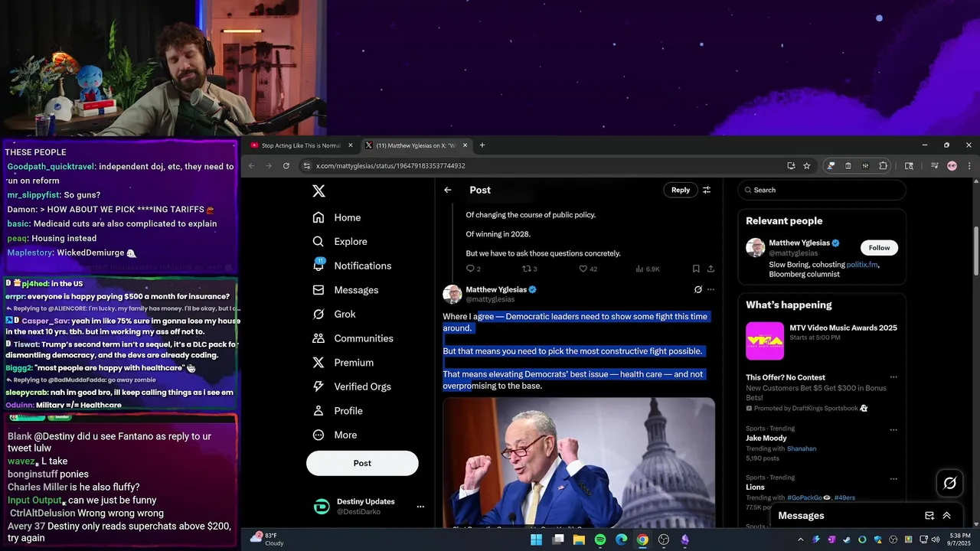Close the Matthew Yglesias on X tab
Screen dimensions: 980x551
coord(465,145)
